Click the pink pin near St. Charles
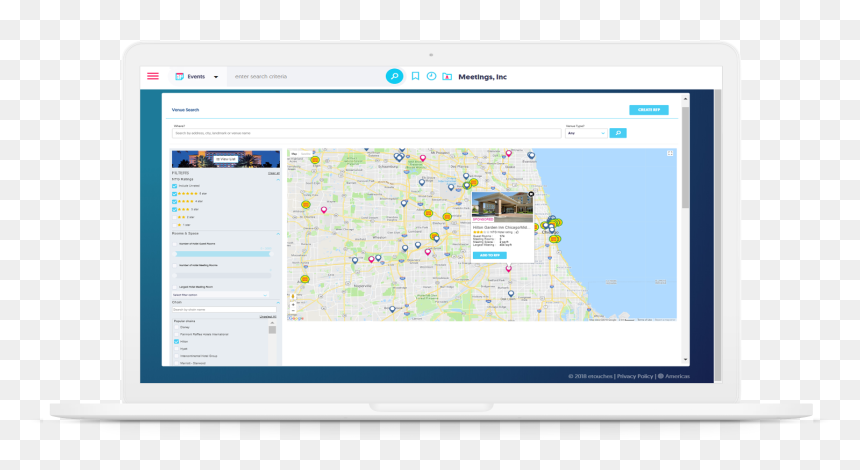 (x=324, y=210)
